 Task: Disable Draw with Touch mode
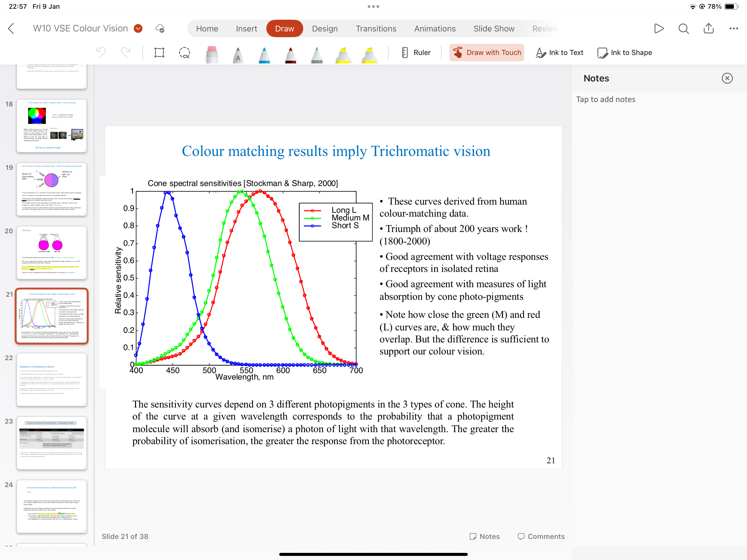pyautogui.click(x=486, y=52)
